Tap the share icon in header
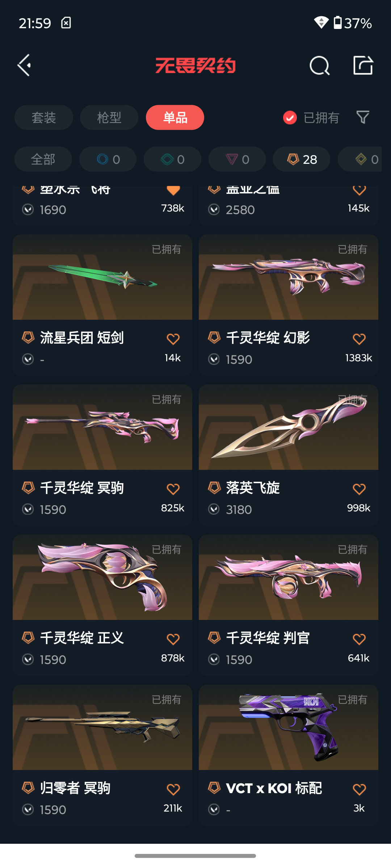 click(363, 65)
